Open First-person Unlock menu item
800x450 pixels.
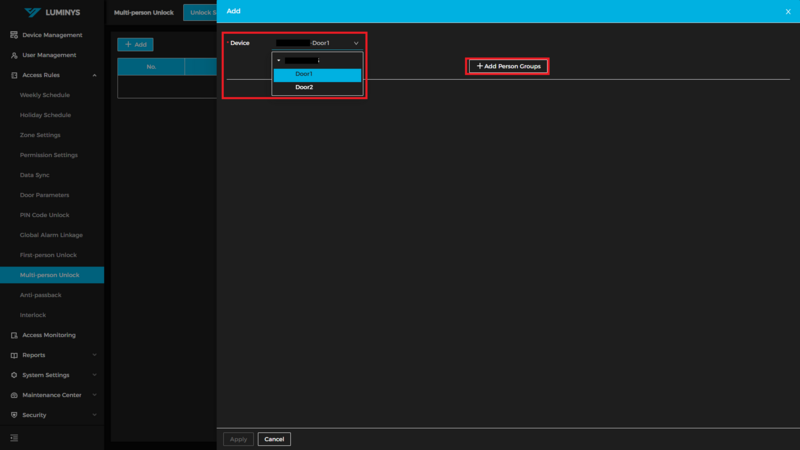point(48,255)
